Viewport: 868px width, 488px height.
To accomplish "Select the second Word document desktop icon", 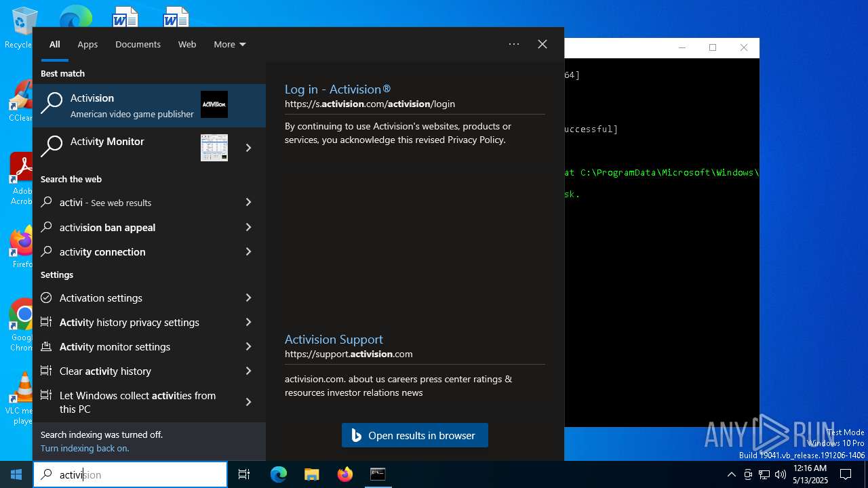I will tap(176, 16).
